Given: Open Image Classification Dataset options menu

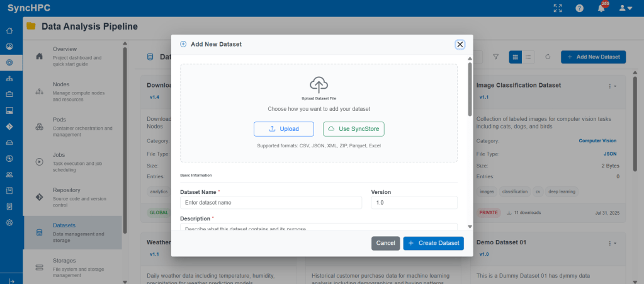Looking at the screenshot, I should pyautogui.click(x=611, y=86).
